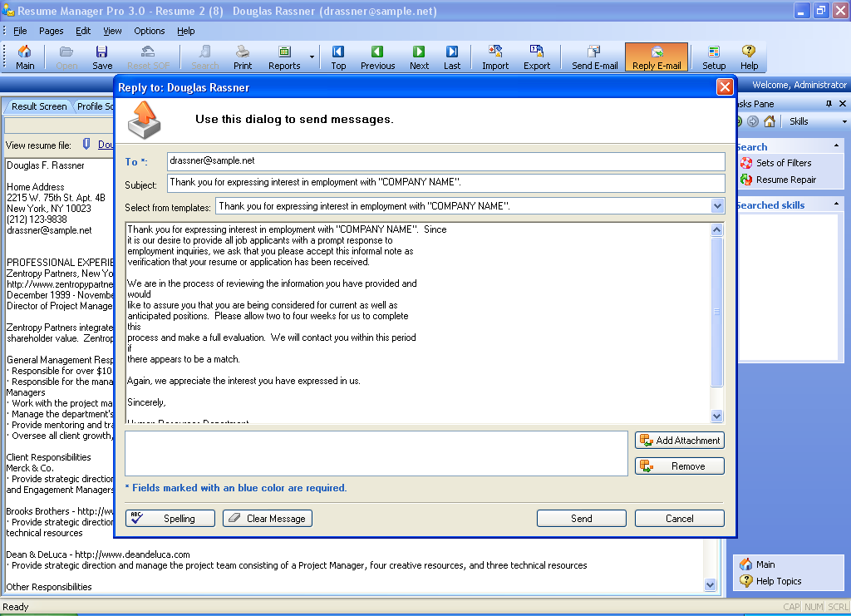Click the Add Attachment button
This screenshot has width=851, height=616.
[680, 440]
